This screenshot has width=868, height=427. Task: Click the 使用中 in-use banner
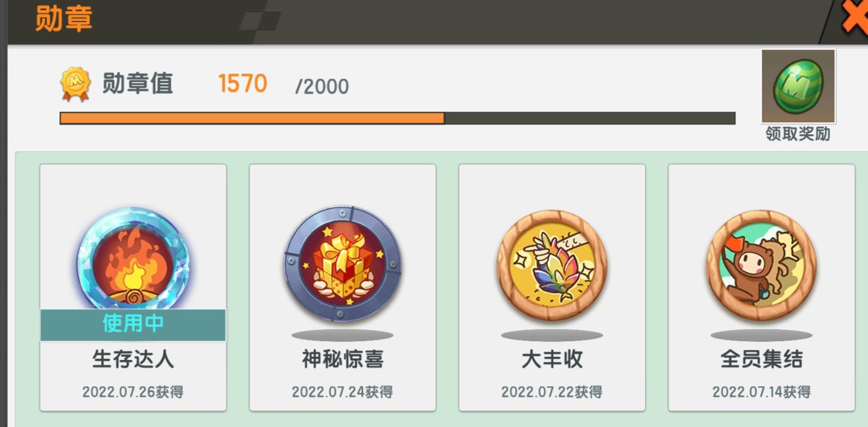click(133, 325)
